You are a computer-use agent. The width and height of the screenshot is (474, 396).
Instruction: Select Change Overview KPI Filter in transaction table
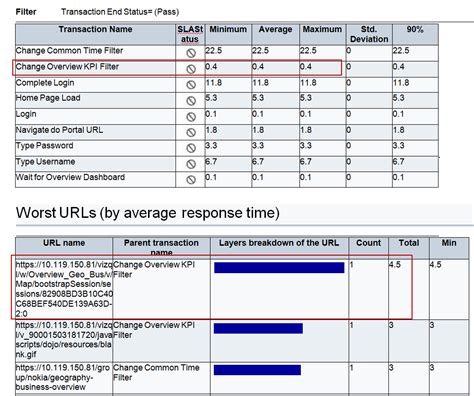coord(67,67)
